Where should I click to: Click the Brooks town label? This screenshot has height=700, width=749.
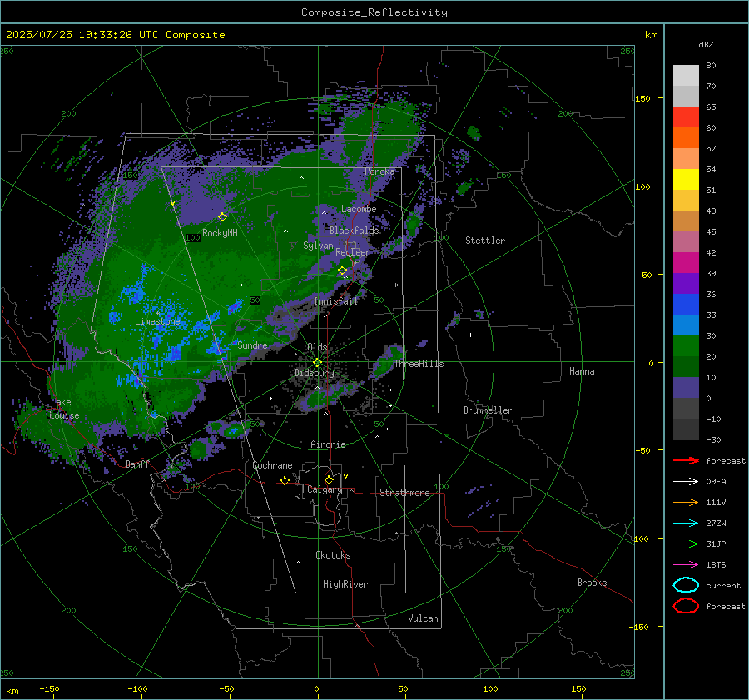592,583
